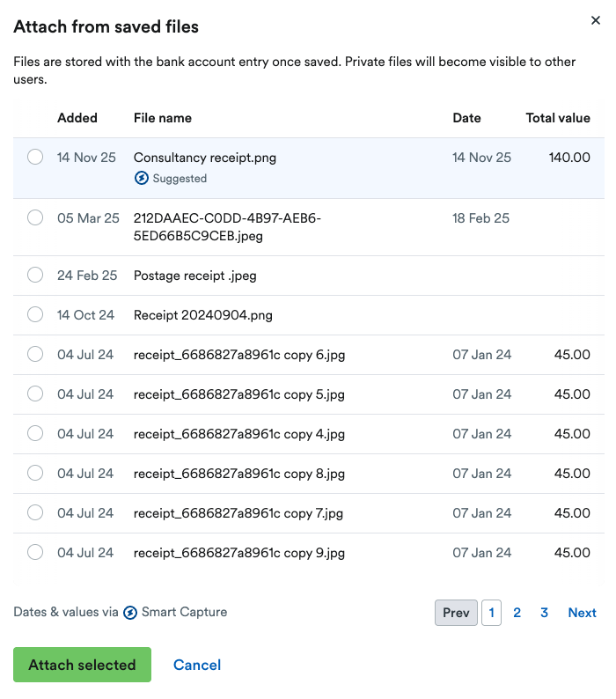
Task: Click file name 212DAAEC-C0DD-4B97-AEB6-5ED66B5C9CEB.jpeg
Action: click(227, 227)
